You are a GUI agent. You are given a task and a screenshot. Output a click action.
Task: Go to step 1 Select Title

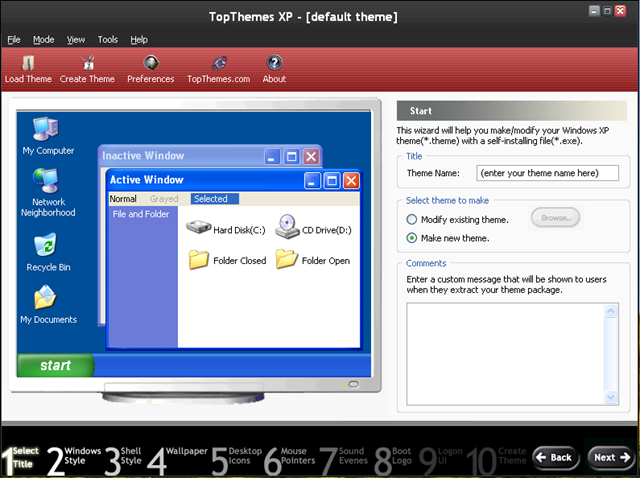pos(20,460)
